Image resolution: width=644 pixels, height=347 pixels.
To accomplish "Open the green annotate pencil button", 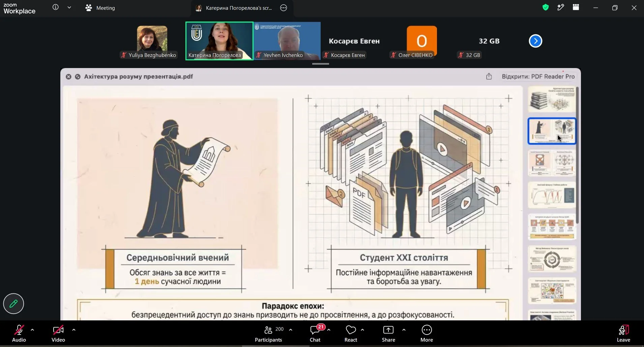I will pyautogui.click(x=13, y=304).
